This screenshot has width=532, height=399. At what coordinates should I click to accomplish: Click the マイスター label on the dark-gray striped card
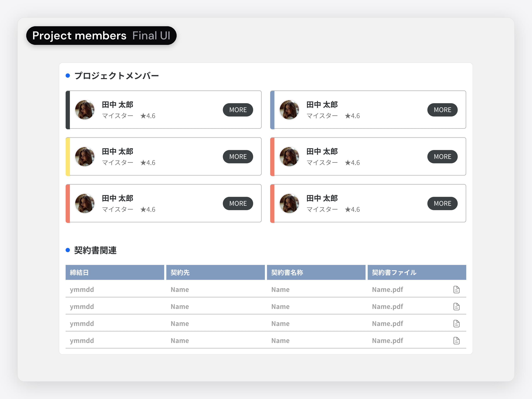pos(118,116)
